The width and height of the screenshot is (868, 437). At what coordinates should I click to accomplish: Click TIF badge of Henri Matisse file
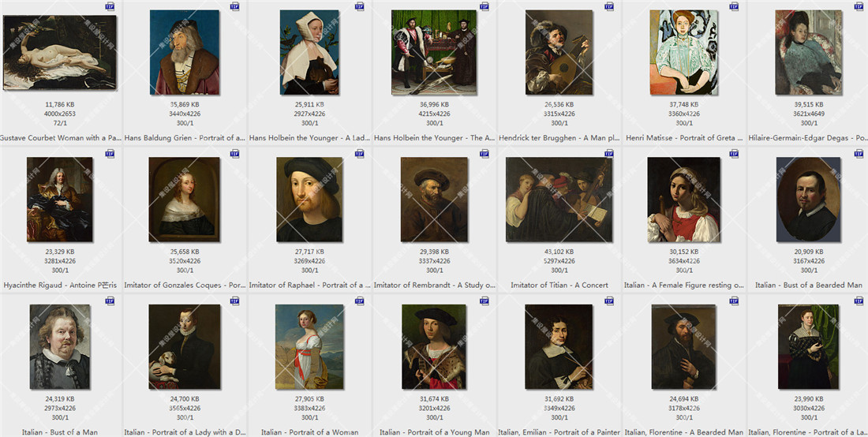[x=734, y=6]
